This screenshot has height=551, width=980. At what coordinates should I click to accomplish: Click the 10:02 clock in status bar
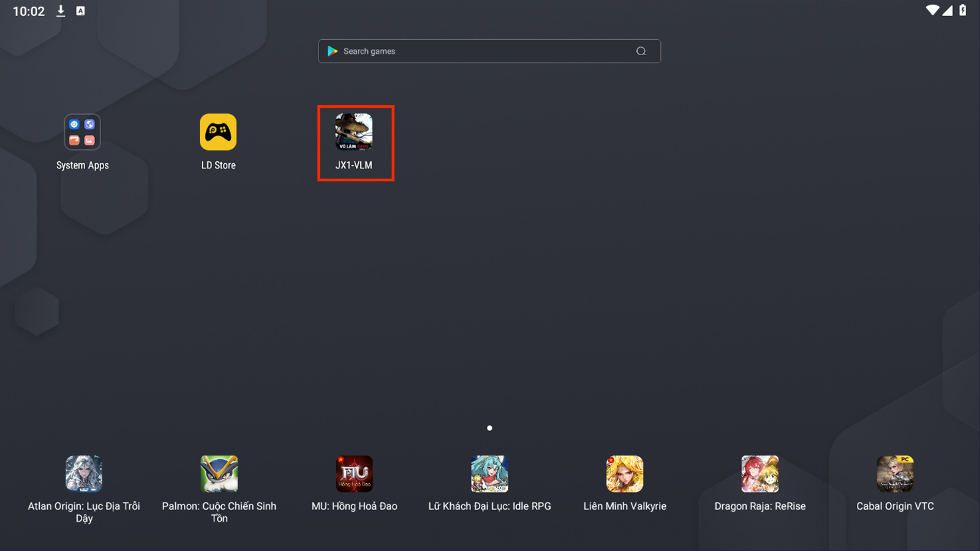[29, 12]
